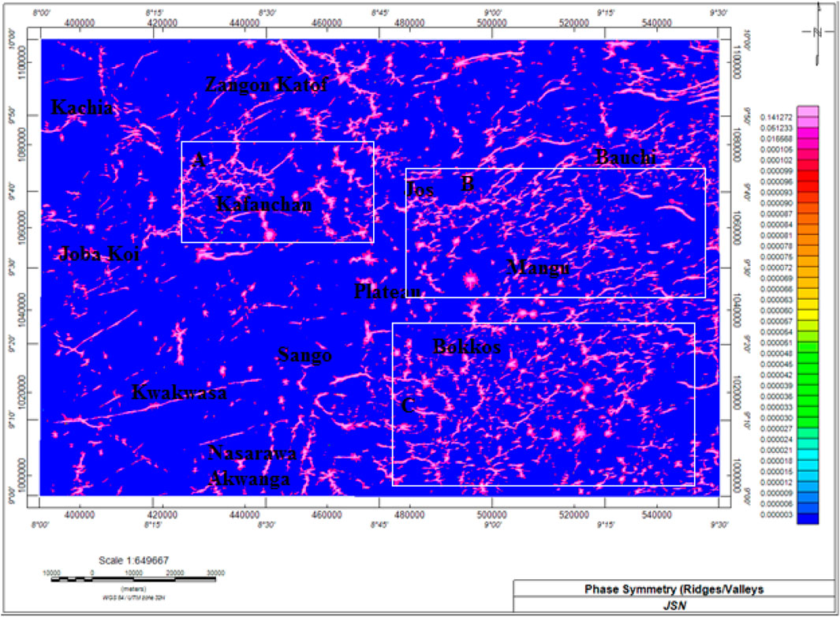Screen dimensions: 840x617
Task: Click the legend value 0.000105
Action: pyautogui.click(x=775, y=150)
